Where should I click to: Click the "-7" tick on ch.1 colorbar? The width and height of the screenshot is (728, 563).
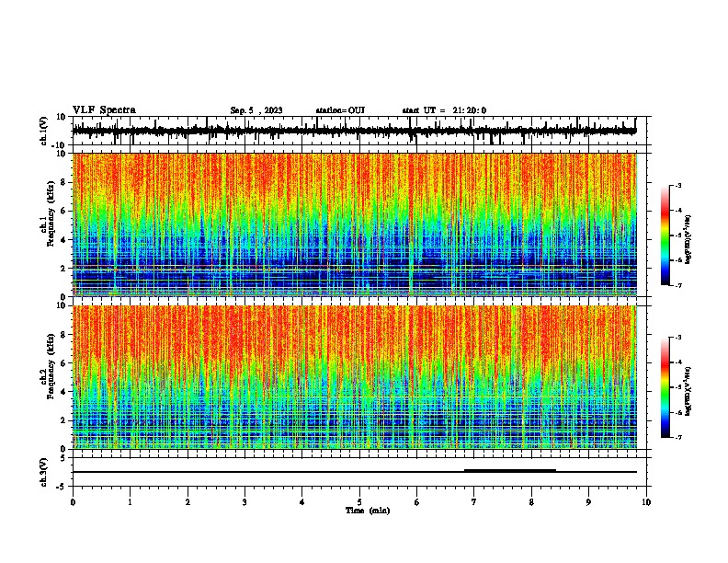click(x=677, y=285)
